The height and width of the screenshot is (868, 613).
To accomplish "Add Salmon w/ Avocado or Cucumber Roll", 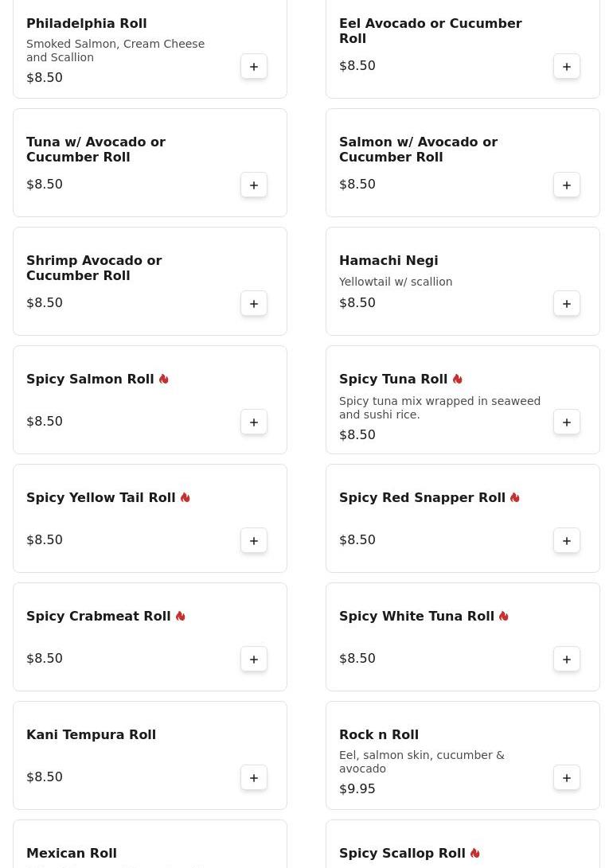I will (x=567, y=185).
